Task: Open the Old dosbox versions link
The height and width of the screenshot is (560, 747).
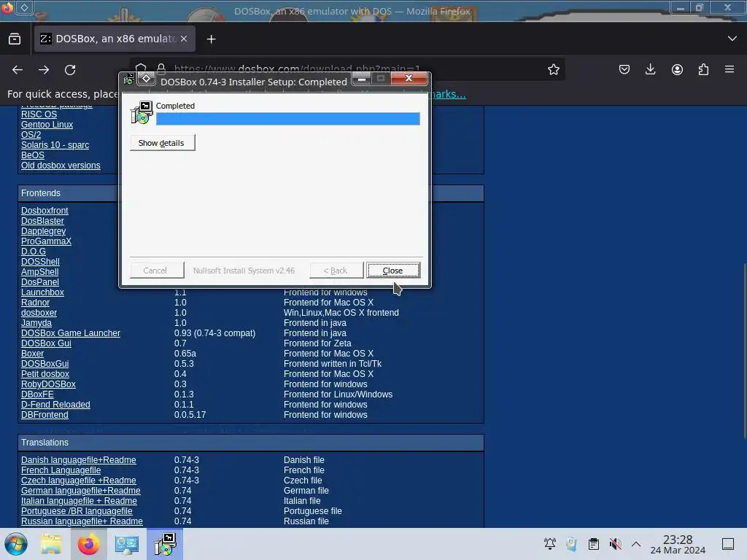Action: 61,166
